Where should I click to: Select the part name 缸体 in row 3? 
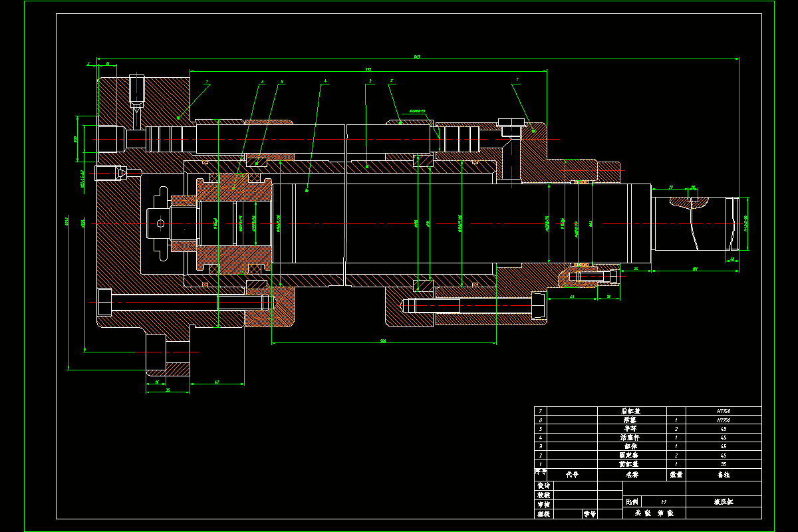point(630,446)
